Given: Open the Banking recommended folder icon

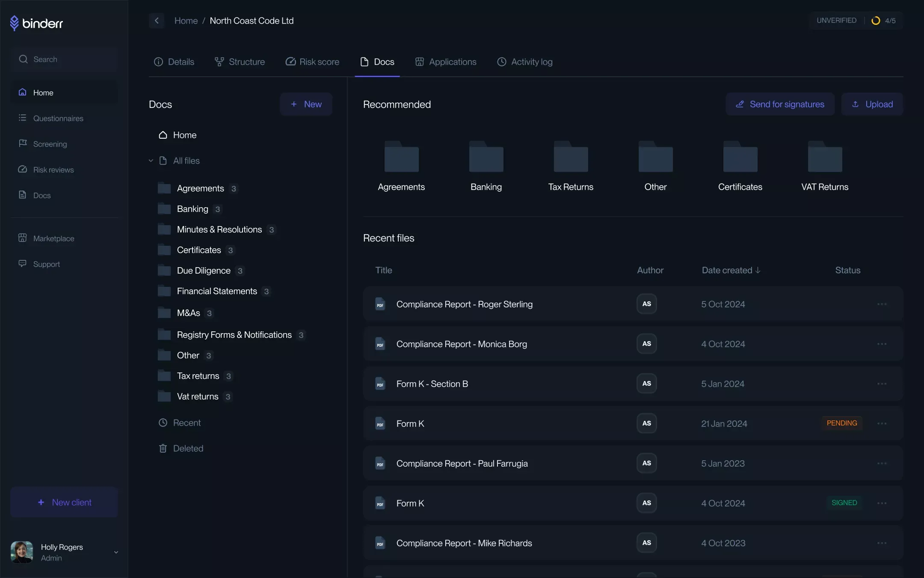Looking at the screenshot, I should [486, 157].
